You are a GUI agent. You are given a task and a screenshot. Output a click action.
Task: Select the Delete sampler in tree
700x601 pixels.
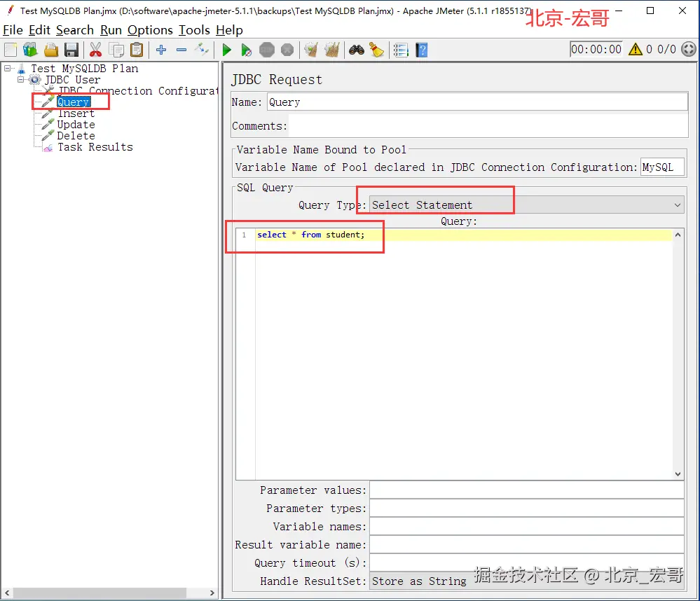click(76, 136)
